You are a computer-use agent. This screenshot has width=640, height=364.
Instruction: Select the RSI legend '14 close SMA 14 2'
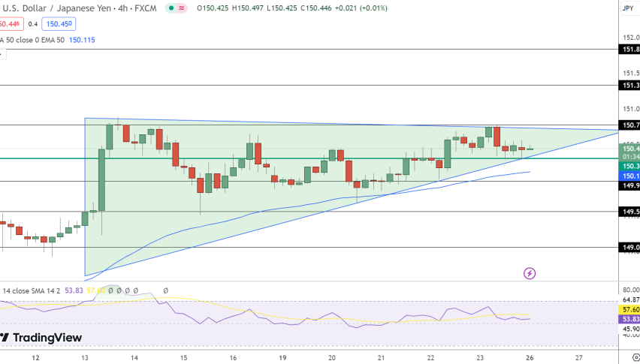pyautogui.click(x=32, y=290)
